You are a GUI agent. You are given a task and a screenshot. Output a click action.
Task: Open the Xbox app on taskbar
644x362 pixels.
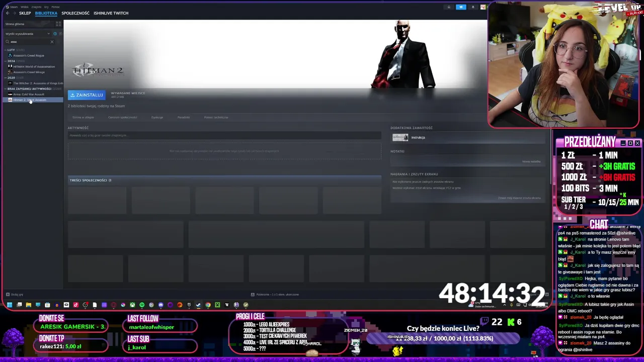click(133, 305)
